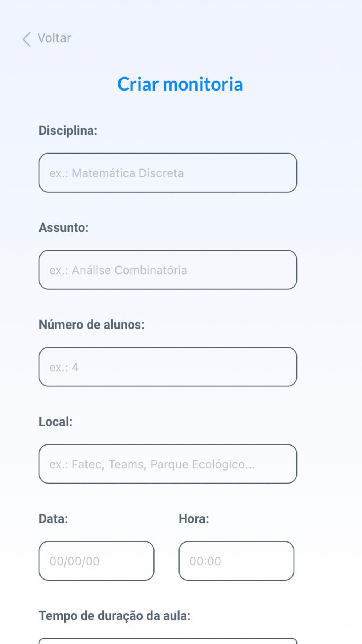Click the Hora label
This screenshot has height=644, width=362.
point(194,519)
